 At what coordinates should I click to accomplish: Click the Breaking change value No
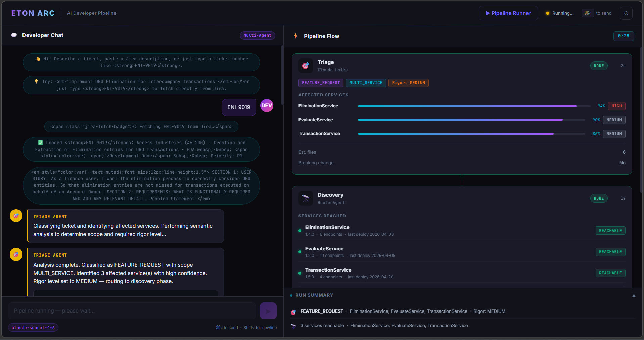point(622,163)
